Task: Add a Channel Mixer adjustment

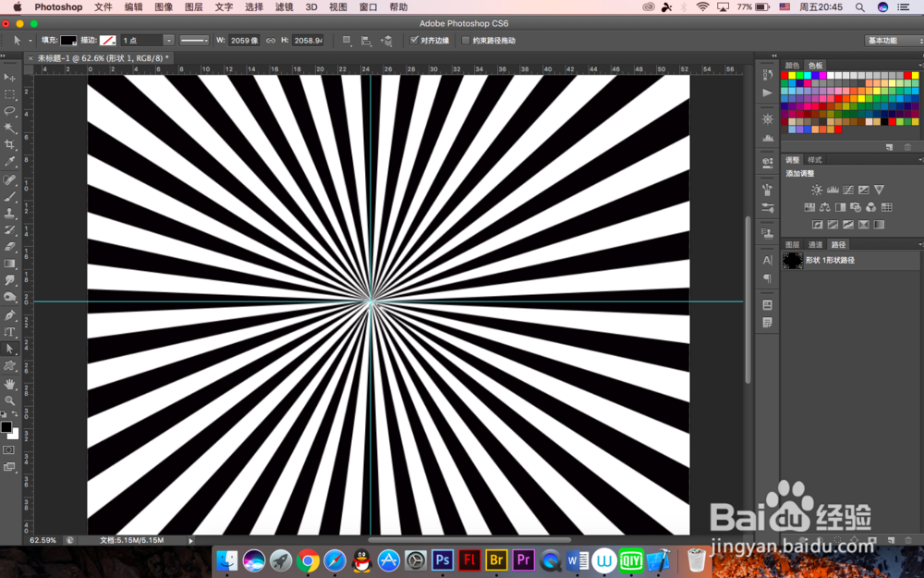Action: [x=871, y=207]
